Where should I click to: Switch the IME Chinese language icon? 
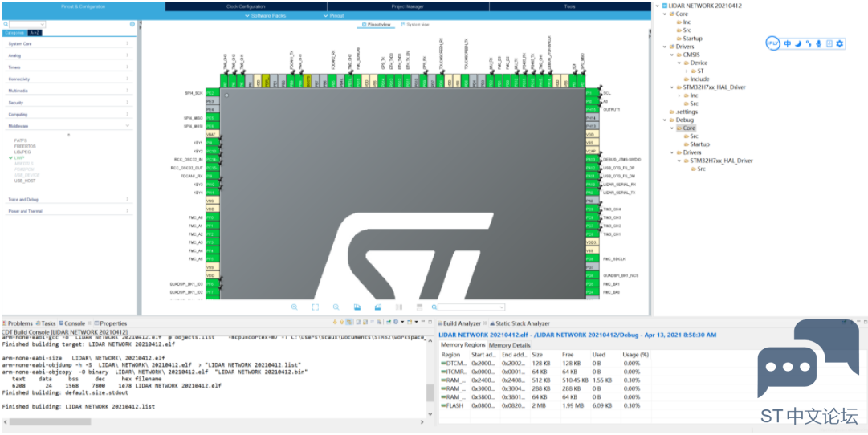(788, 43)
